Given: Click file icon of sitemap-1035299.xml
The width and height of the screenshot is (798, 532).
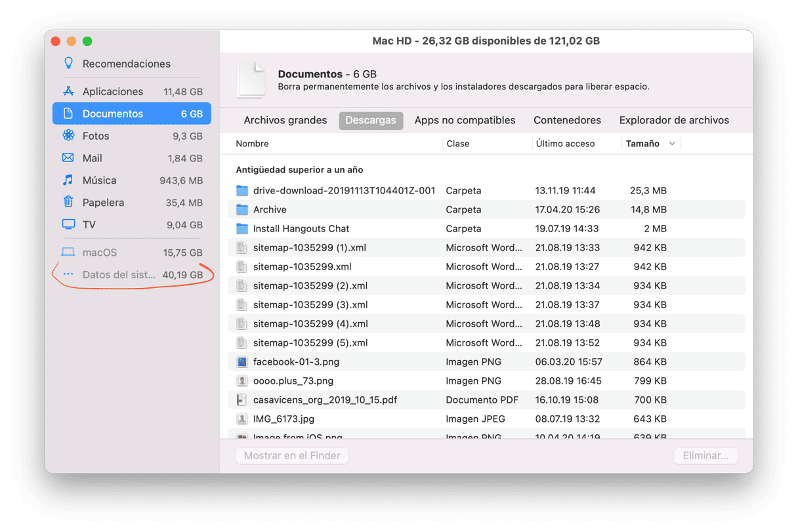Looking at the screenshot, I should (242, 267).
